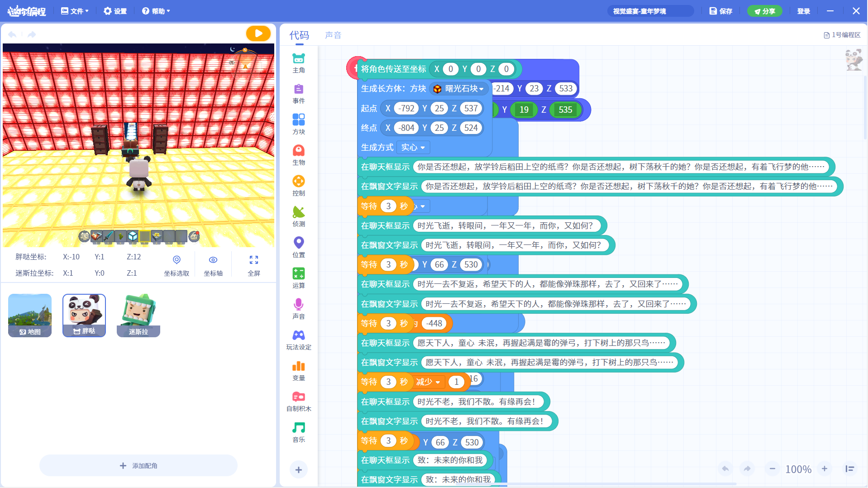Open the 声音 block category

point(299,310)
